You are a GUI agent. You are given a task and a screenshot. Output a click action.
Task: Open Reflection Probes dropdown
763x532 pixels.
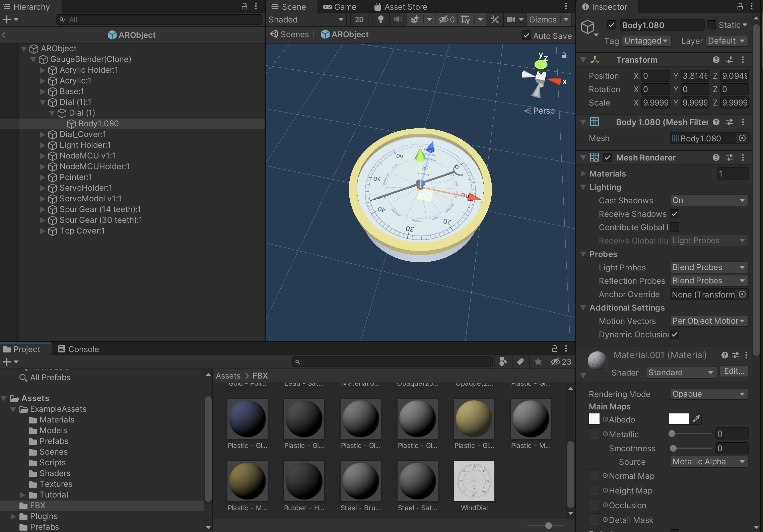click(x=709, y=281)
